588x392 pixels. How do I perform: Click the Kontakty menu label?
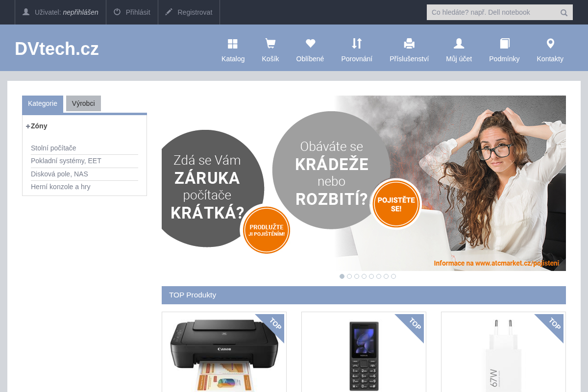(x=550, y=59)
